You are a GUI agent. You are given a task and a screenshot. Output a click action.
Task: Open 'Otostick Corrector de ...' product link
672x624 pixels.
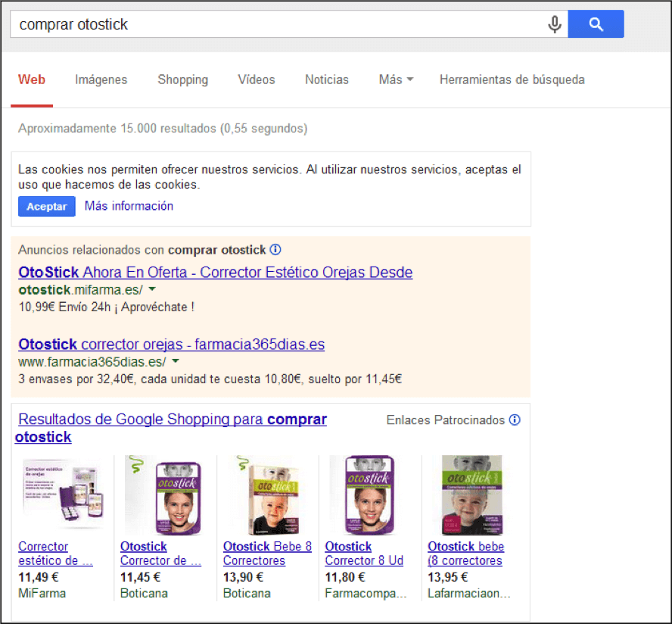coord(160,554)
